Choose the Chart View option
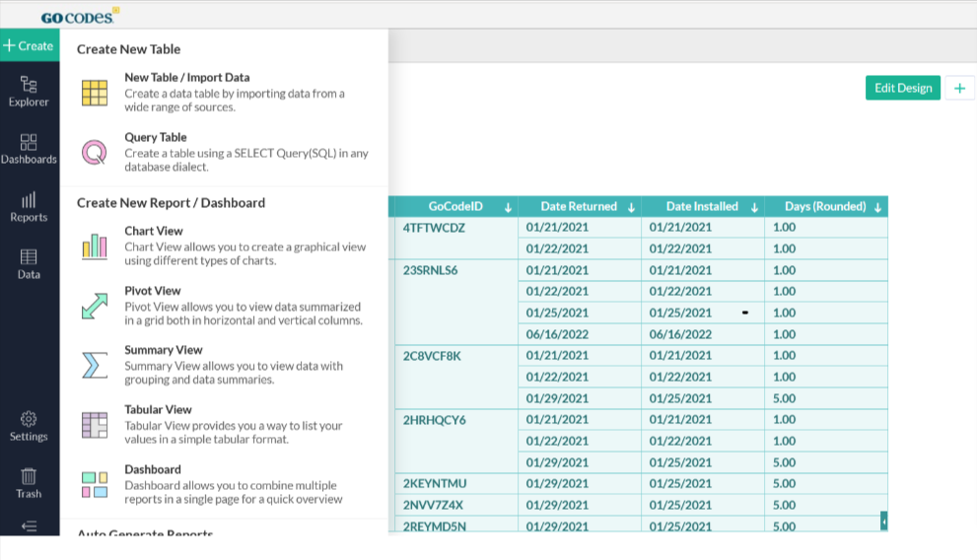This screenshot has height=560, width=977. click(225, 245)
